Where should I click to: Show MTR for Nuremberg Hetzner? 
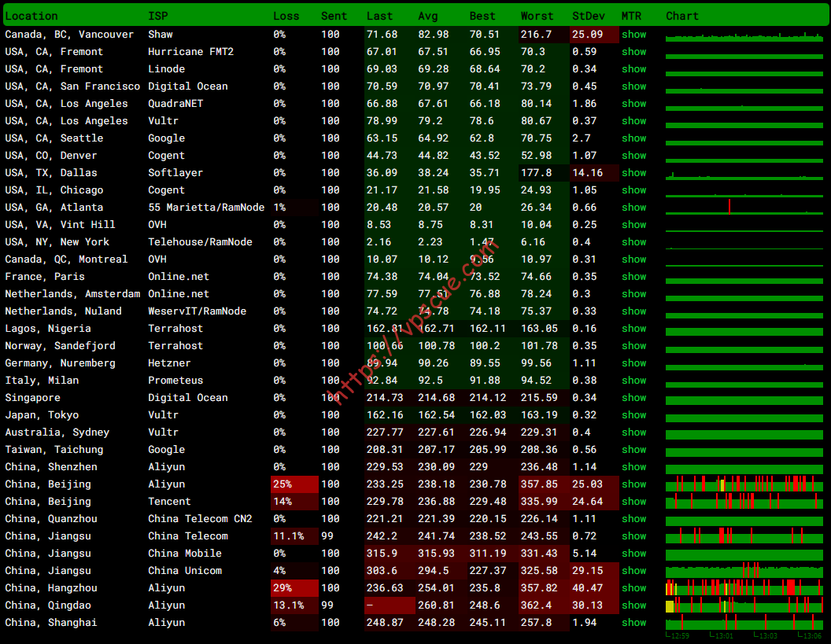click(x=633, y=363)
